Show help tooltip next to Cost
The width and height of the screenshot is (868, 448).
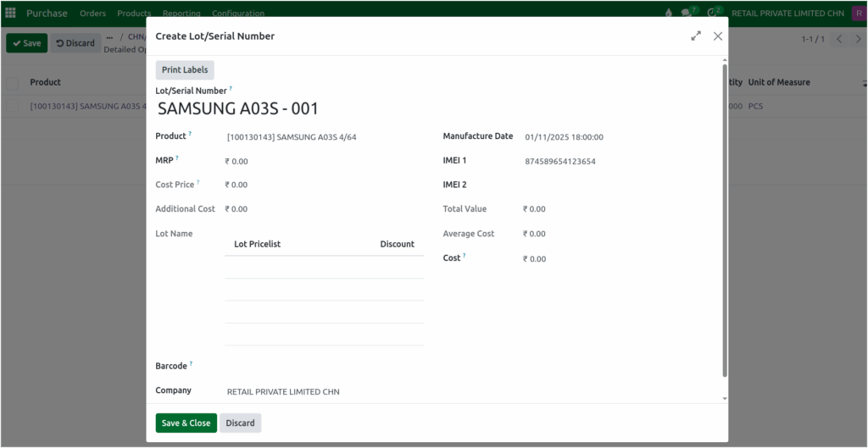click(x=465, y=256)
